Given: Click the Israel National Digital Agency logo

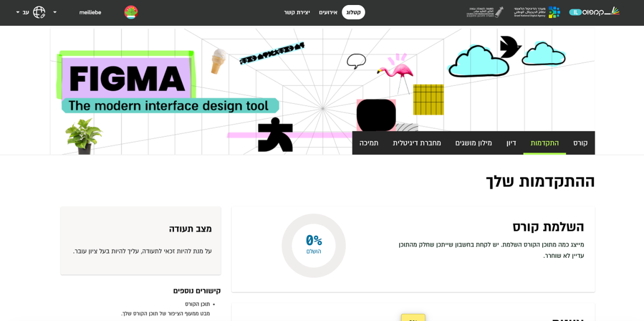Looking at the screenshot, I should coord(537,12).
